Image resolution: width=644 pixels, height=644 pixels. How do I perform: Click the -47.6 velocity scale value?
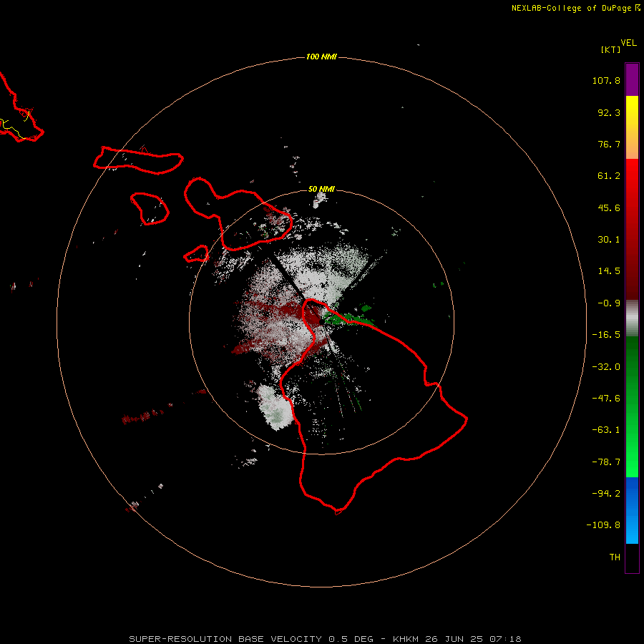[x=606, y=399]
